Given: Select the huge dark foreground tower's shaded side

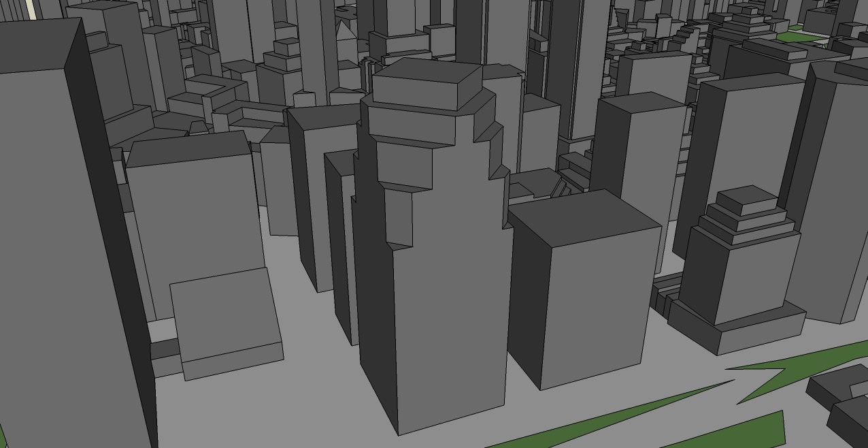Looking at the screenshot, I should (112, 238).
